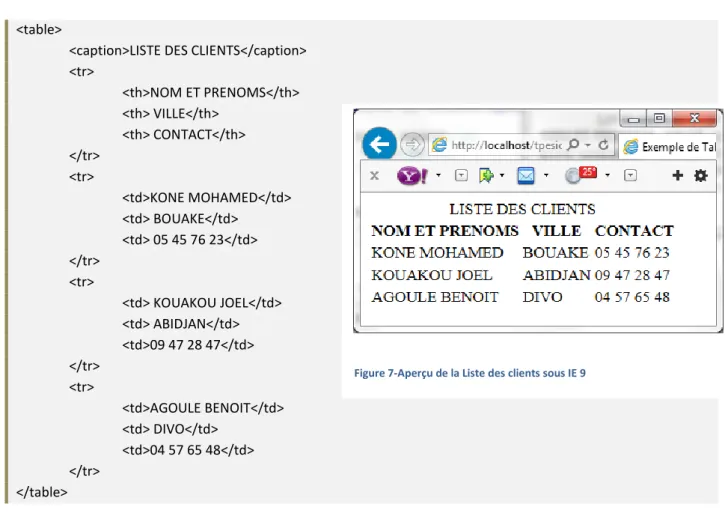The width and height of the screenshot is (725, 516).
Task: Click the <th>NOM ET PRENOMS</th> code line
Action: 211,92
